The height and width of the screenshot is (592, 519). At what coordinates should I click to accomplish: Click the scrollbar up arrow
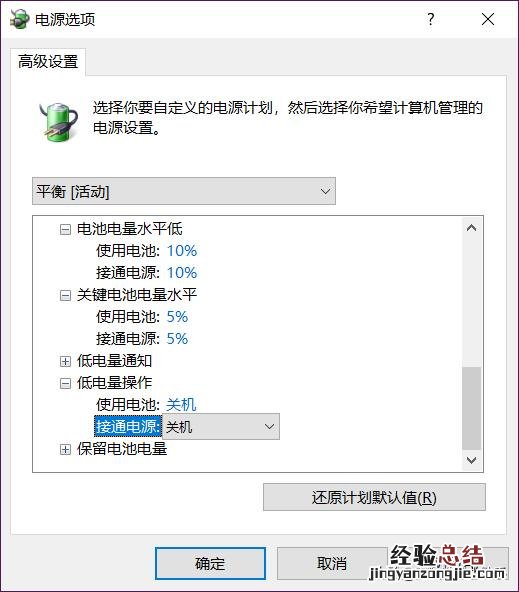tap(471, 228)
